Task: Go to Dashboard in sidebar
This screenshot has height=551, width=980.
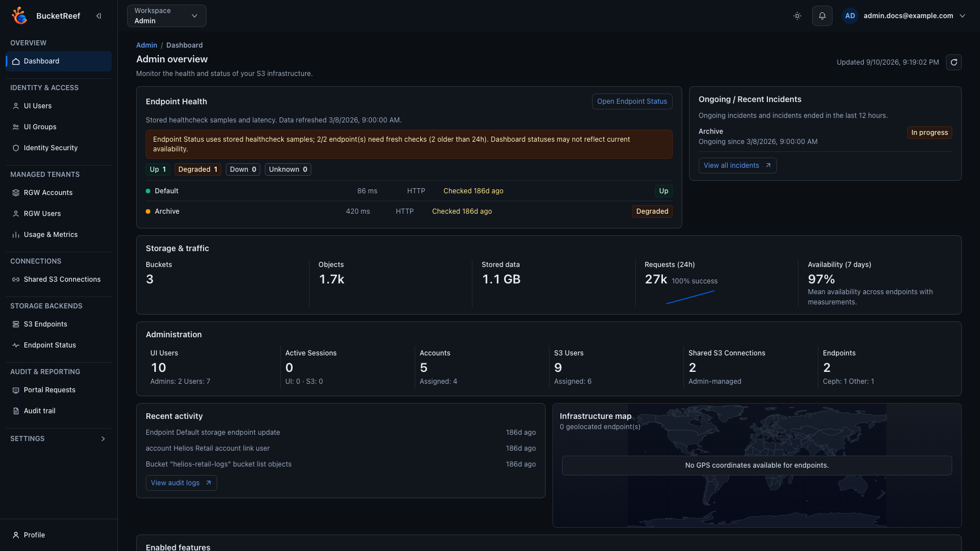Action: pos(58,61)
